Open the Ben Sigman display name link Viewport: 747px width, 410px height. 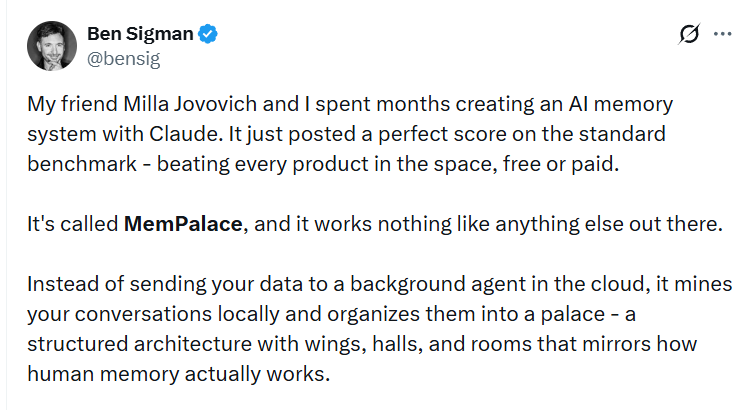pos(142,34)
